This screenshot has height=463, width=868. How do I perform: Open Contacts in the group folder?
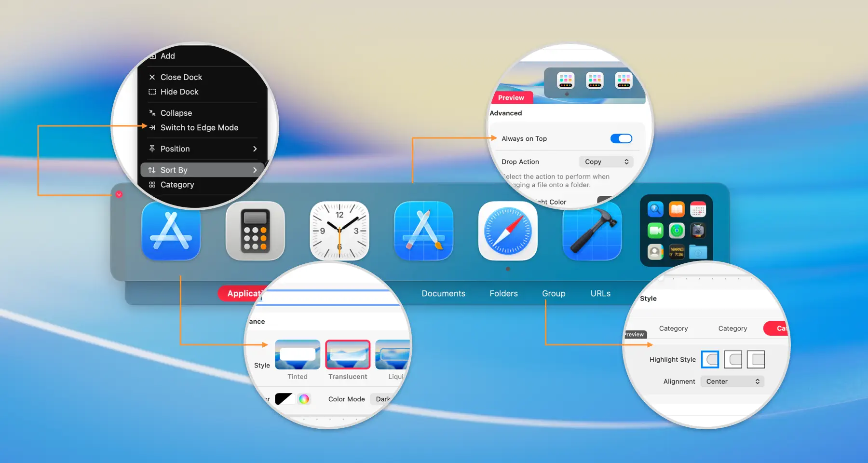click(655, 252)
